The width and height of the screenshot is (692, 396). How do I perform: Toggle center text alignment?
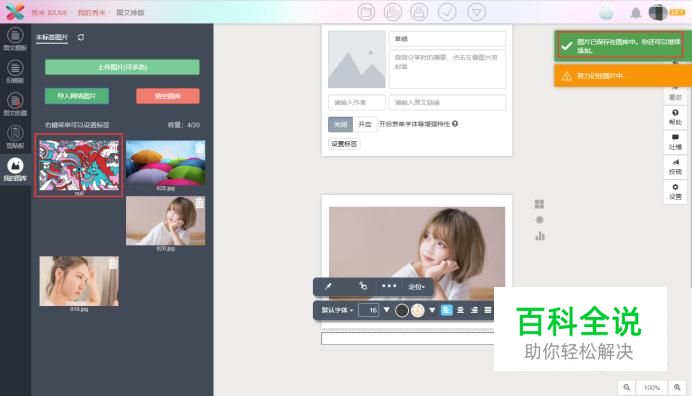pyautogui.click(x=461, y=310)
